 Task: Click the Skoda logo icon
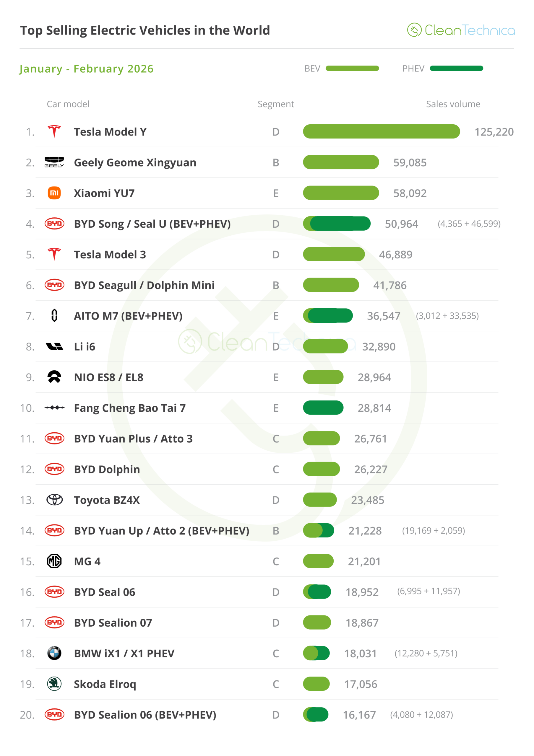(x=54, y=684)
